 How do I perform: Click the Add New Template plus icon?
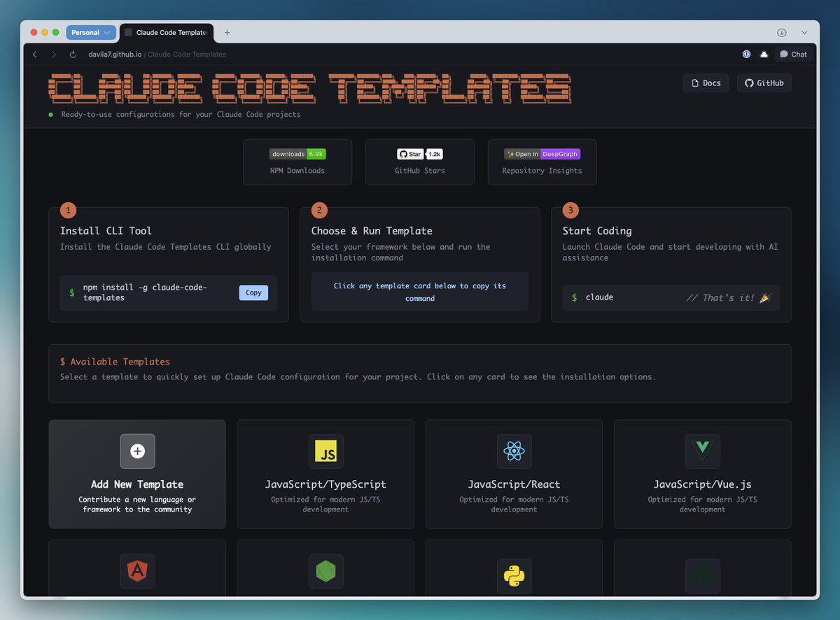137,451
